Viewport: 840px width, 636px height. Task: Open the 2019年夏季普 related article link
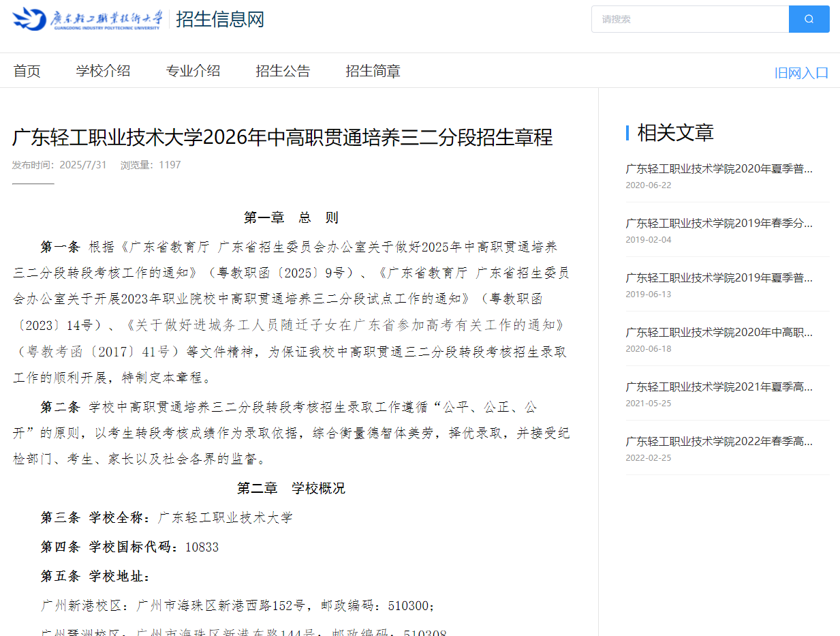(x=719, y=277)
